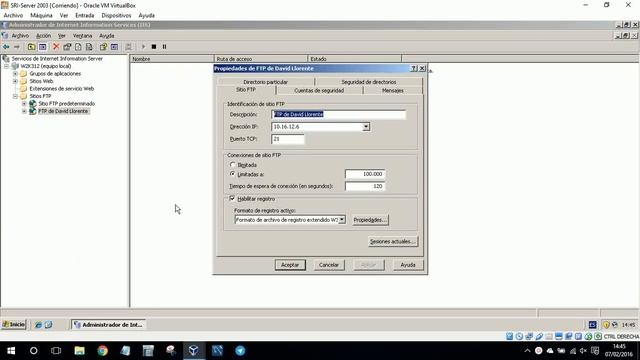640x360 pixels.
Task: Collapse W2K312 (equipo local) node
Action: click(7, 66)
